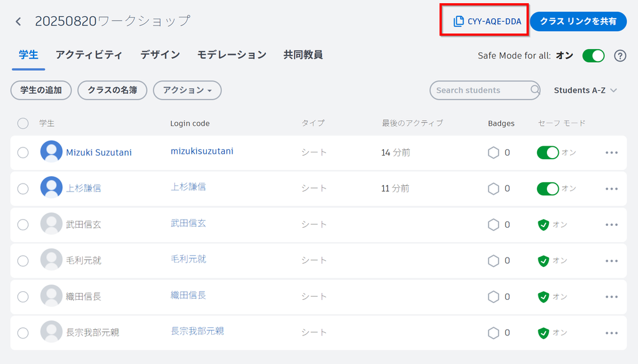Open the Safe Mode help question icon

click(x=620, y=56)
